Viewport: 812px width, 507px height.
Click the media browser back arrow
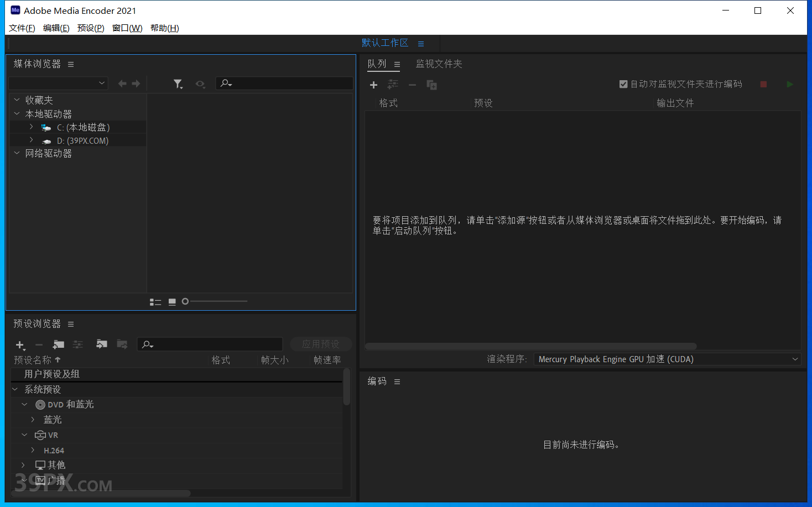tap(122, 83)
